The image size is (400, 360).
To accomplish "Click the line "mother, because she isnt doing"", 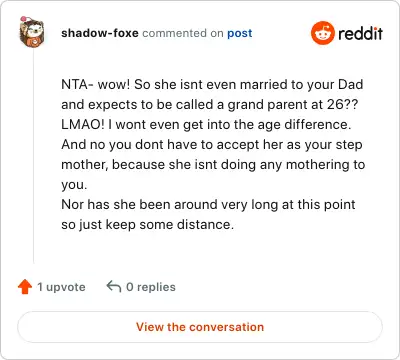I will [213, 165].
